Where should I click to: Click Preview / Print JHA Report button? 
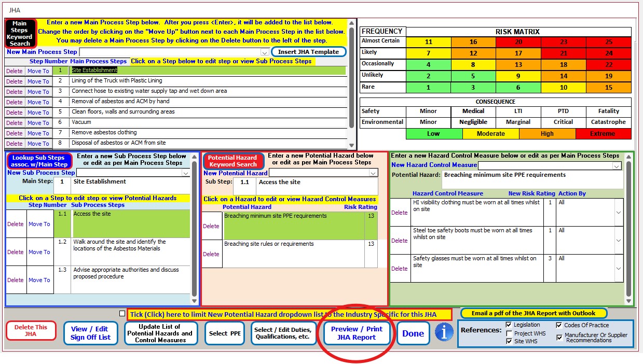click(x=357, y=333)
